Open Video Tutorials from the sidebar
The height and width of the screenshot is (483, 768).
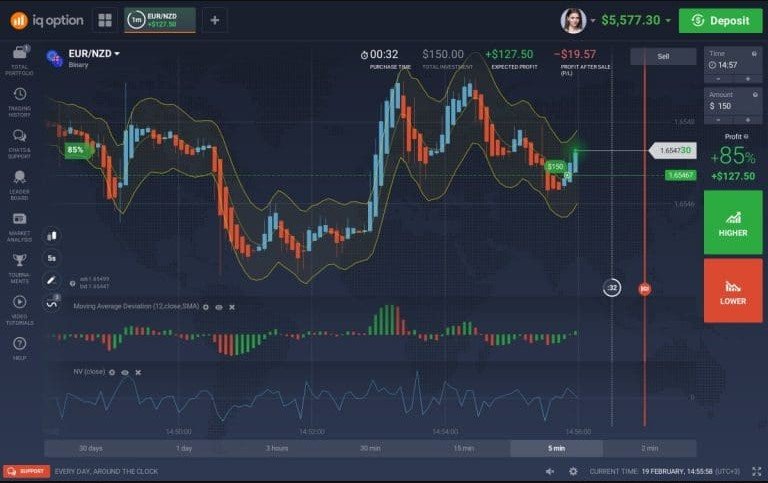(x=20, y=305)
